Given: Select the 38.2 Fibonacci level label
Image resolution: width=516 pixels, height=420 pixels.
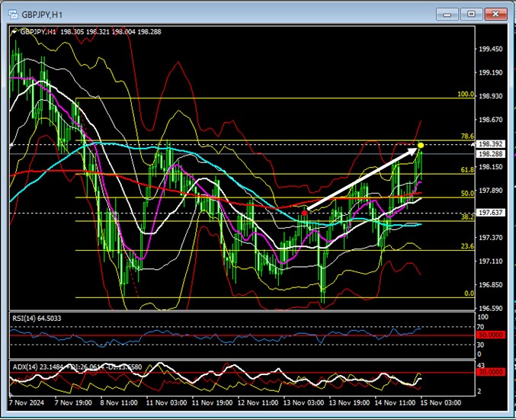Looking at the screenshot, I should coord(467,217).
